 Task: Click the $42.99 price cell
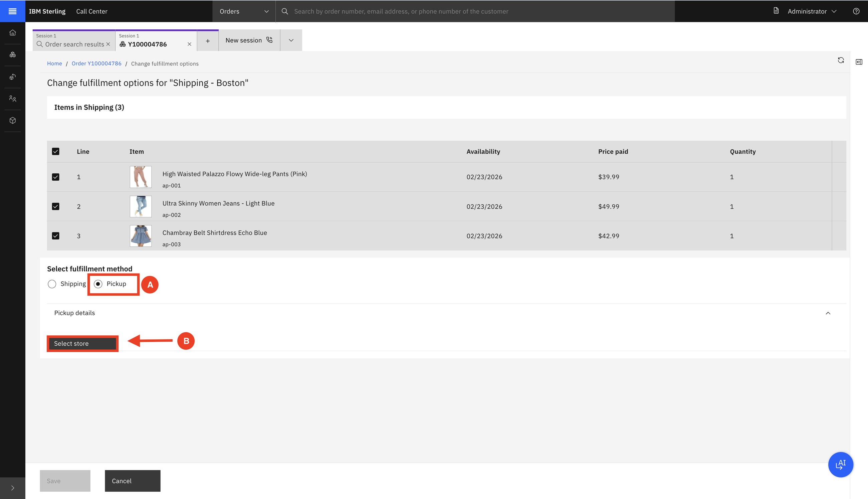(608, 236)
